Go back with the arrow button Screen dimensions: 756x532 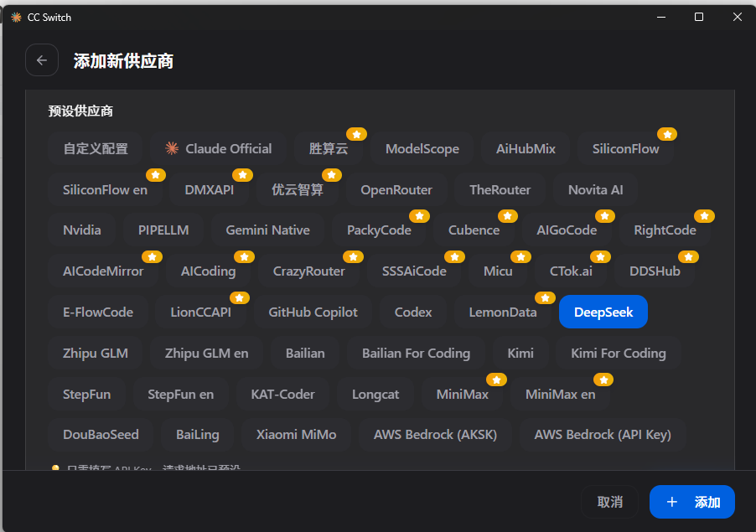(x=42, y=60)
